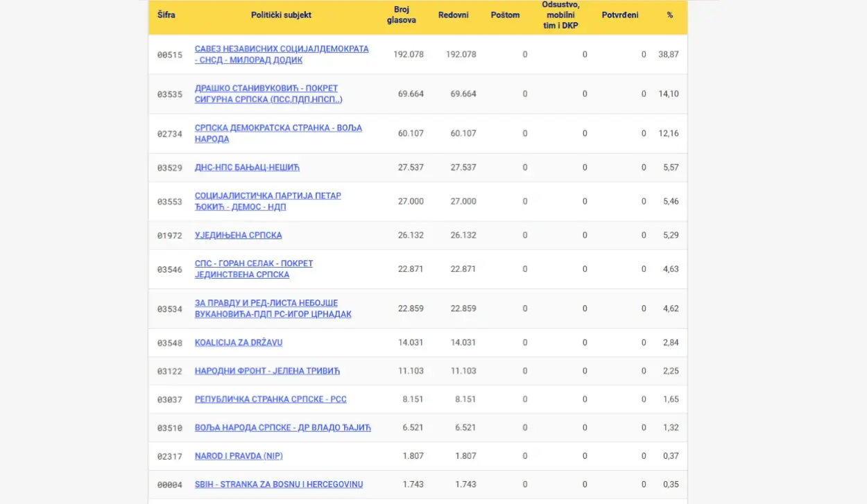This screenshot has width=867, height=504.
Task: Select code 03546
Action: (x=170, y=270)
